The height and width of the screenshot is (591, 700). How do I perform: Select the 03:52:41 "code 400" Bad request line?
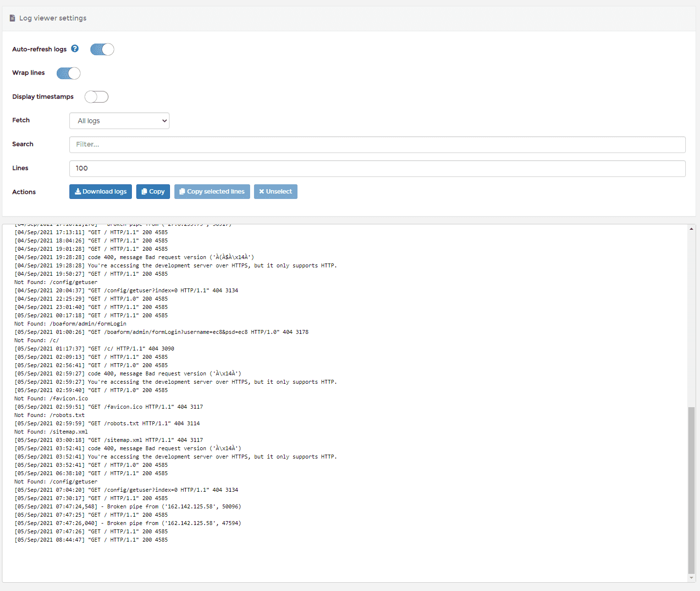(127, 448)
